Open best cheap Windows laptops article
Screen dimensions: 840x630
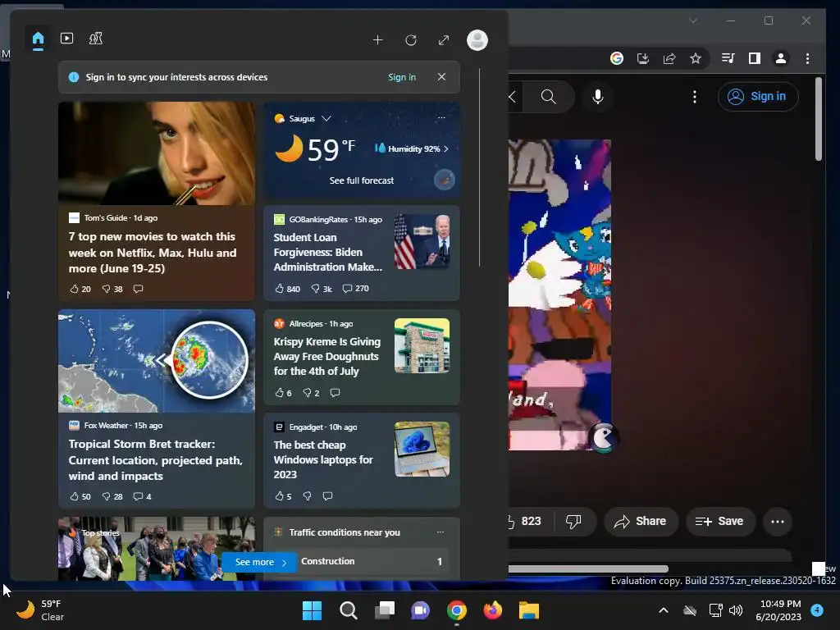click(323, 459)
